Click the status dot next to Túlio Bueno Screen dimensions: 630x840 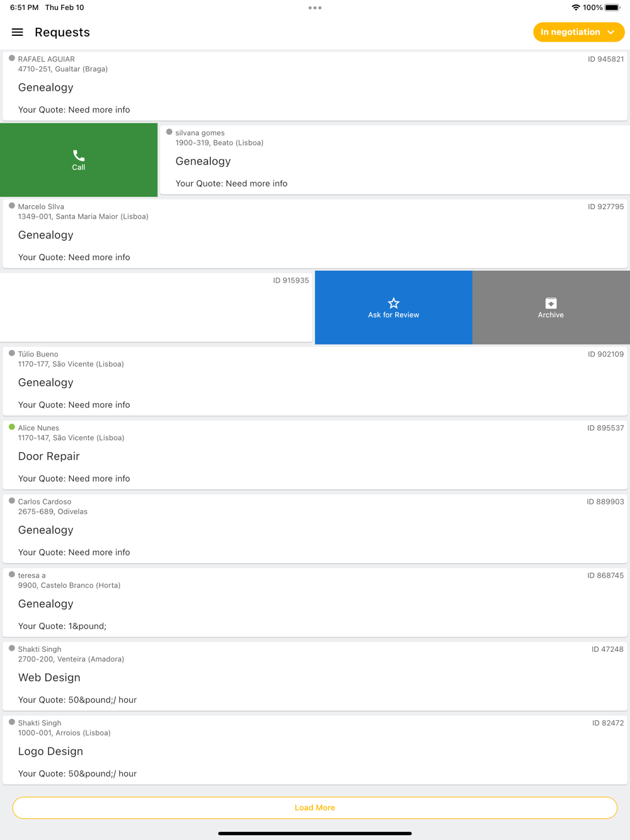click(12, 353)
